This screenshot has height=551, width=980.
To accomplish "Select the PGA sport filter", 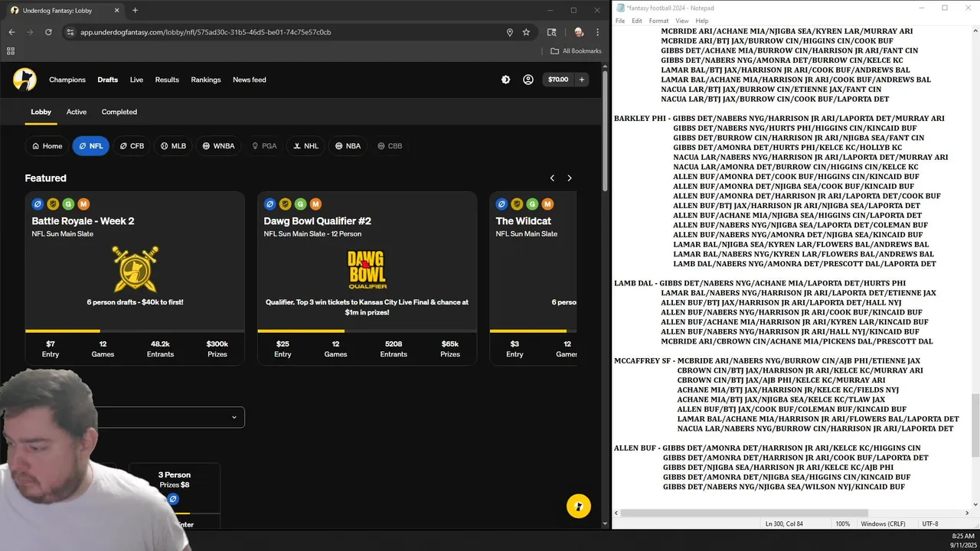I will [264, 146].
